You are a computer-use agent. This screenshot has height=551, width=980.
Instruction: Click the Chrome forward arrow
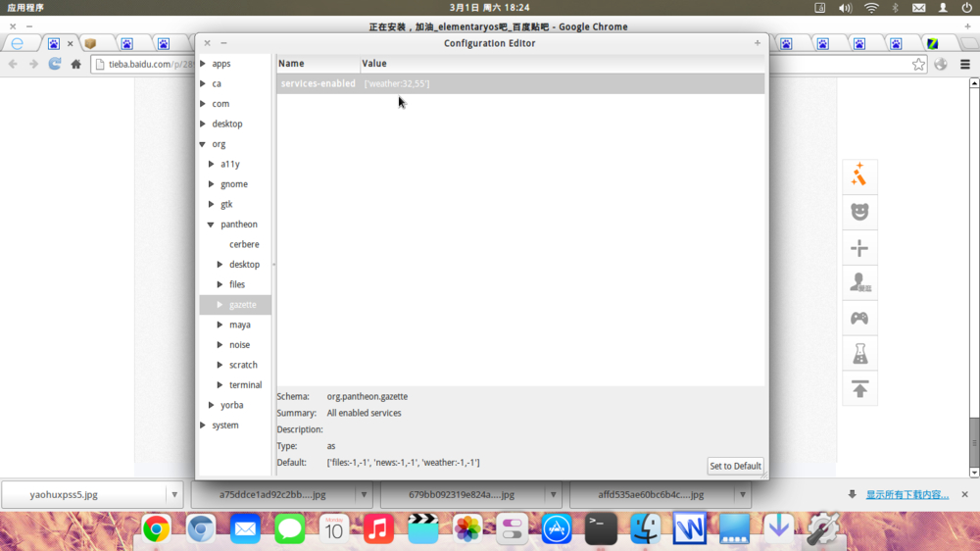click(x=33, y=64)
